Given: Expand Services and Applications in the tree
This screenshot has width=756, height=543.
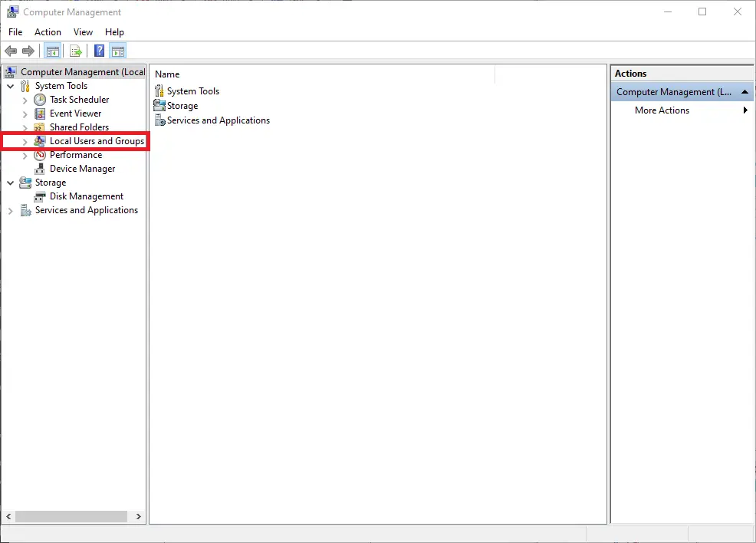Looking at the screenshot, I should 10,209.
